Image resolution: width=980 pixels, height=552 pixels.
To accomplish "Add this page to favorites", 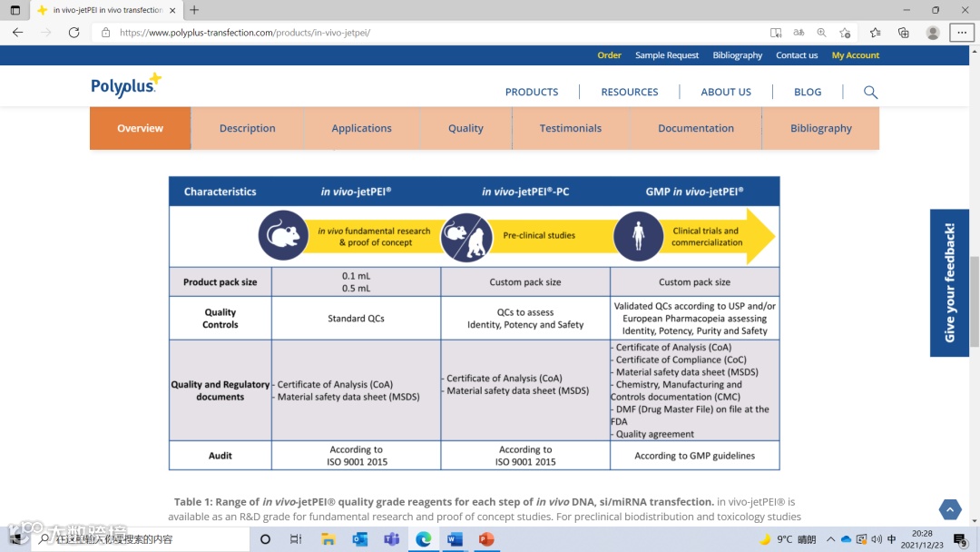I will [845, 33].
